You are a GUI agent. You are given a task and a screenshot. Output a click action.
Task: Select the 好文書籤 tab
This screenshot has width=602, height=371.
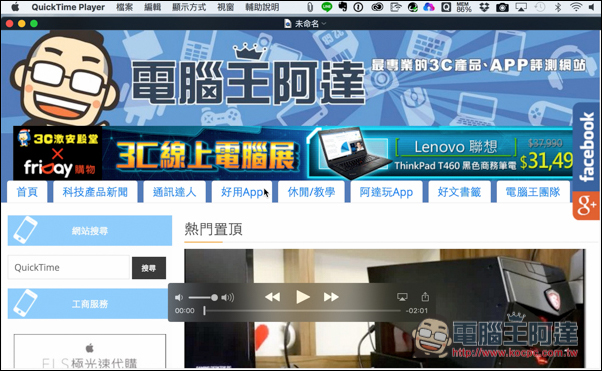459,192
